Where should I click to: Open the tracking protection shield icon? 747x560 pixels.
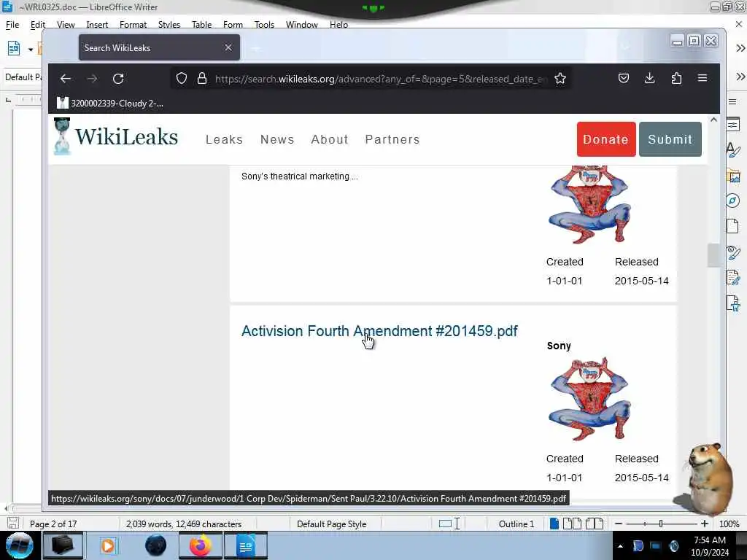[x=182, y=79]
